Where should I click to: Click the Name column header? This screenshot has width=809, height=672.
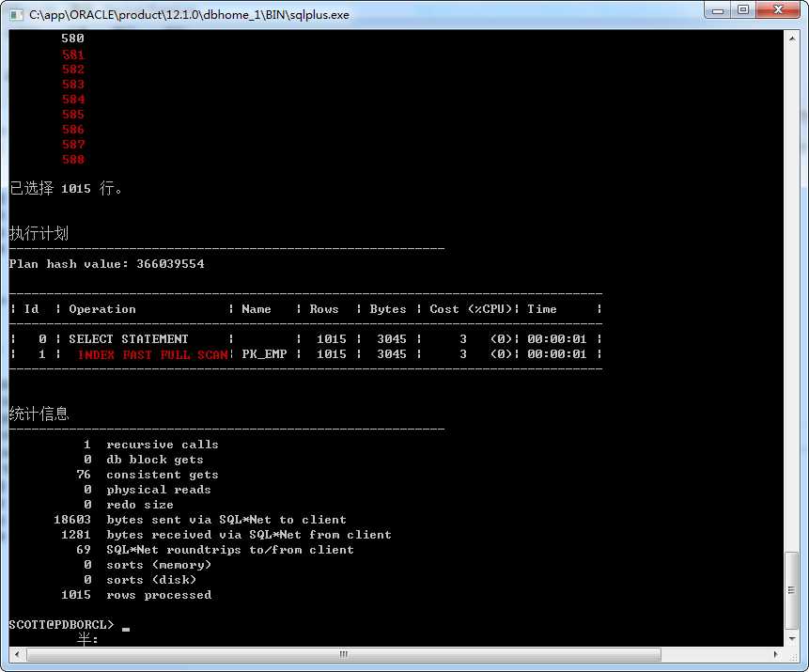(x=256, y=309)
